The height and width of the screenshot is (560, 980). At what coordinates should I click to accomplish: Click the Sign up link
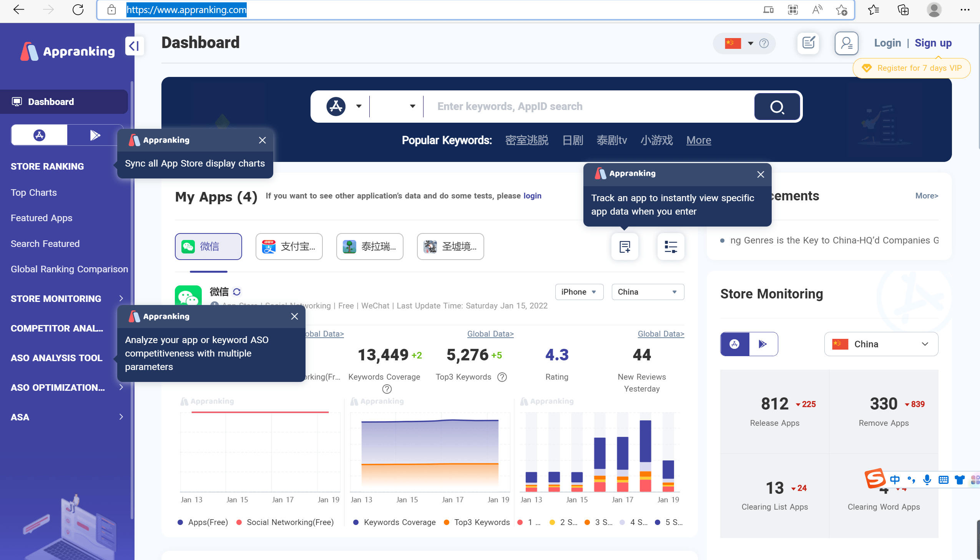(x=933, y=43)
